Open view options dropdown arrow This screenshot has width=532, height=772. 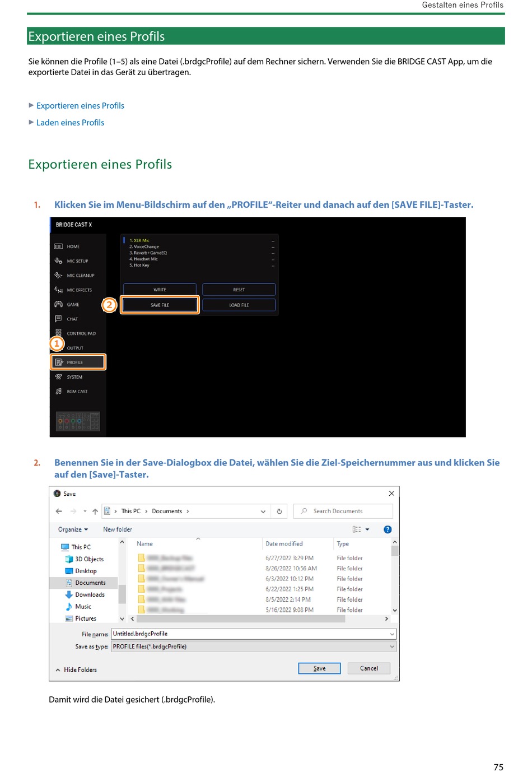click(x=367, y=529)
